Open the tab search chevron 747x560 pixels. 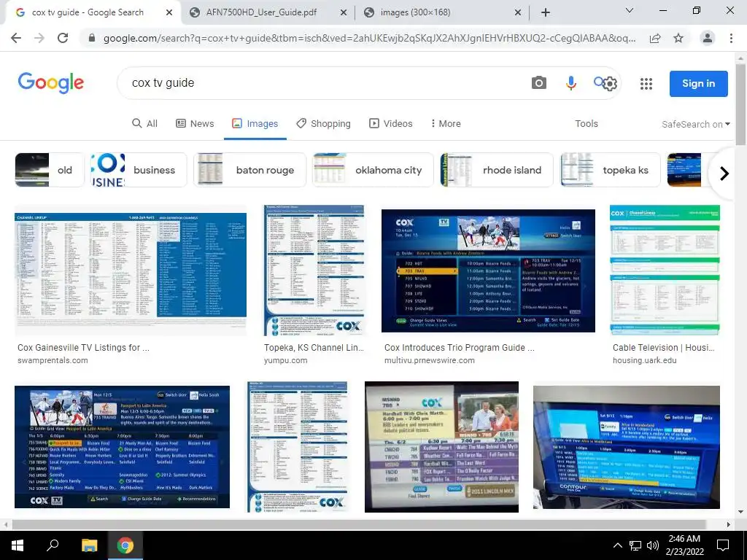point(630,10)
